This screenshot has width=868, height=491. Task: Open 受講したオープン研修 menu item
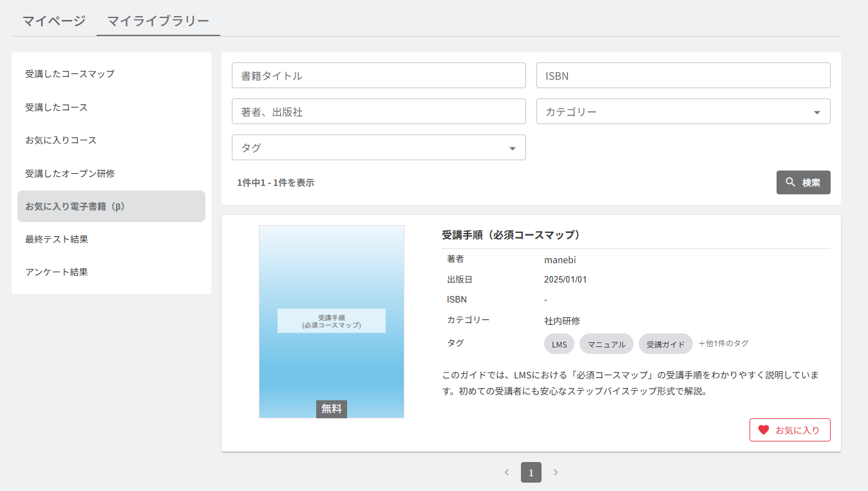(70, 174)
